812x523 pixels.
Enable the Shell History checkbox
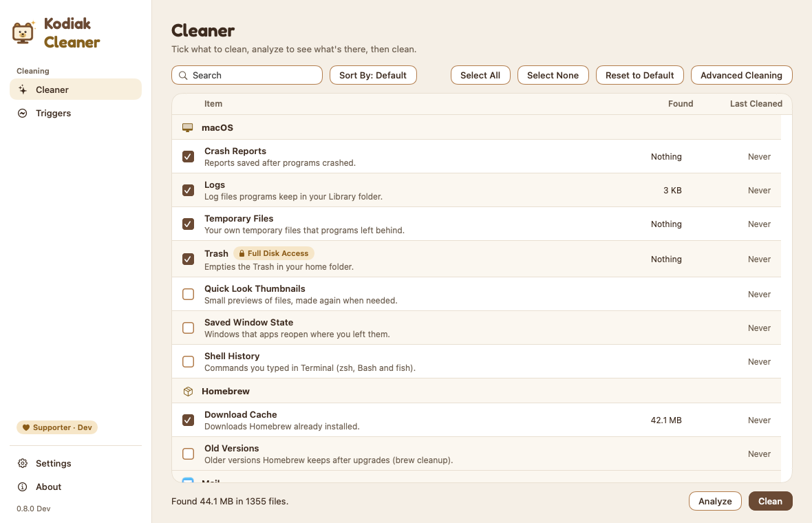[x=188, y=361]
